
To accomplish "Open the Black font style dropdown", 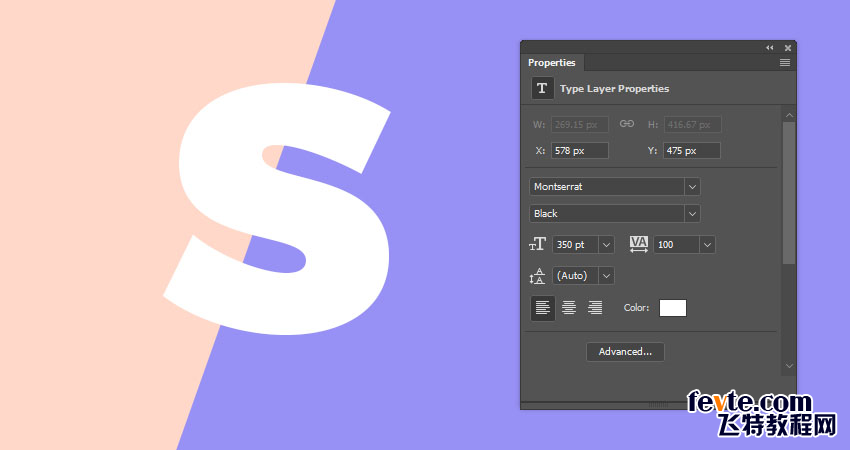I will 692,214.
